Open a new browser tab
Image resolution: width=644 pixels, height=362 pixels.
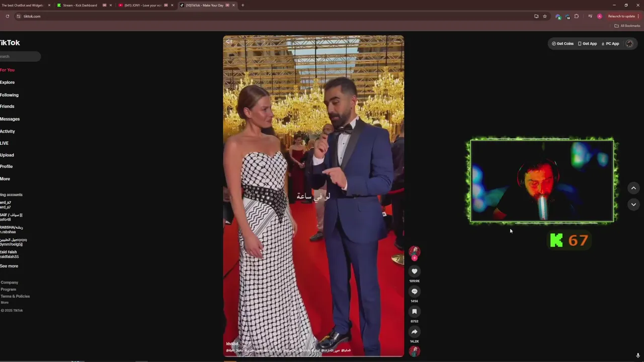pyautogui.click(x=243, y=5)
